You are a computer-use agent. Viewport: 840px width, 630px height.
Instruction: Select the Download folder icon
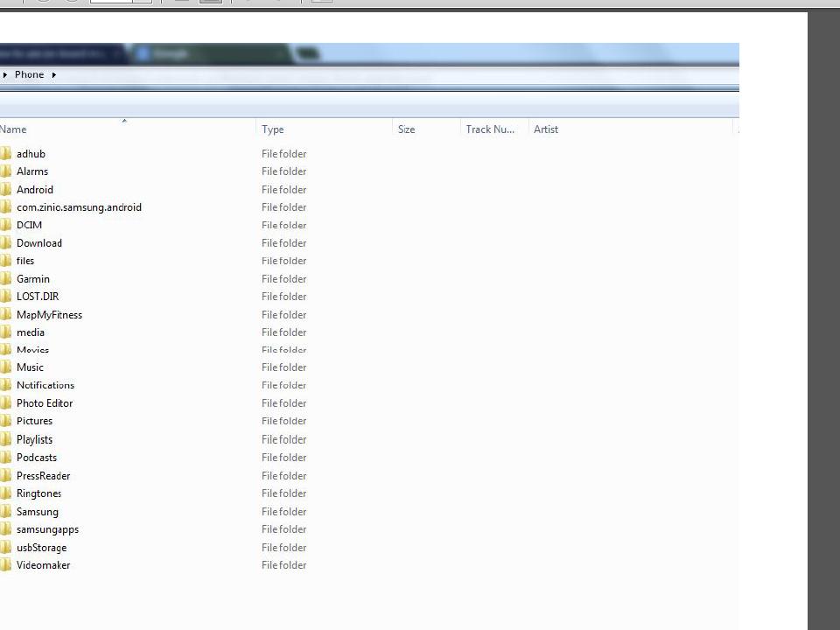point(5,243)
